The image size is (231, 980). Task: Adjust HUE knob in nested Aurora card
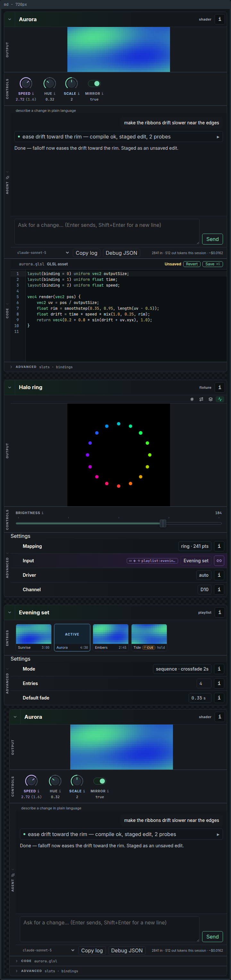point(55,781)
